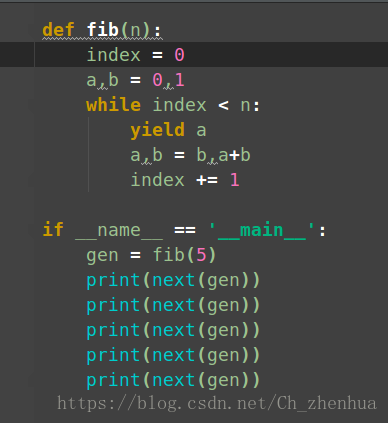Click the number 5 in fib(5)
388x423 pixels.
(x=201, y=255)
